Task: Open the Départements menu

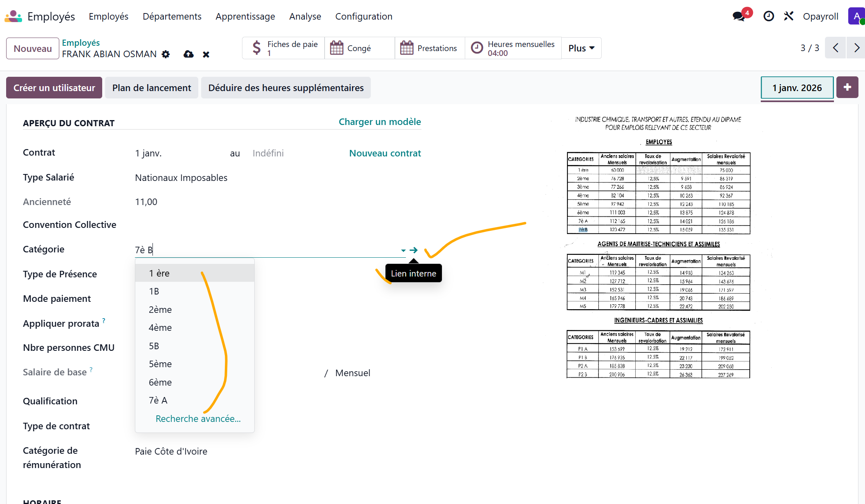Action: click(172, 16)
